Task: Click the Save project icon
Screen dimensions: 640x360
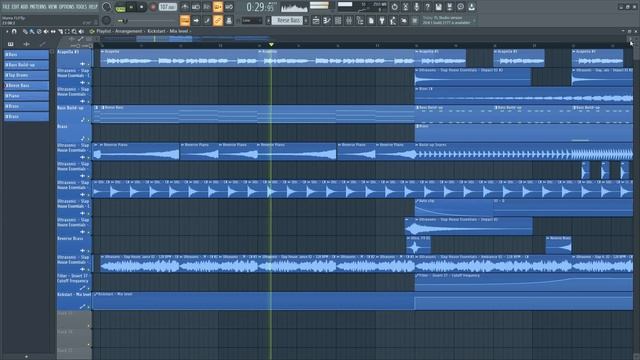Action: click(x=438, y=7)
